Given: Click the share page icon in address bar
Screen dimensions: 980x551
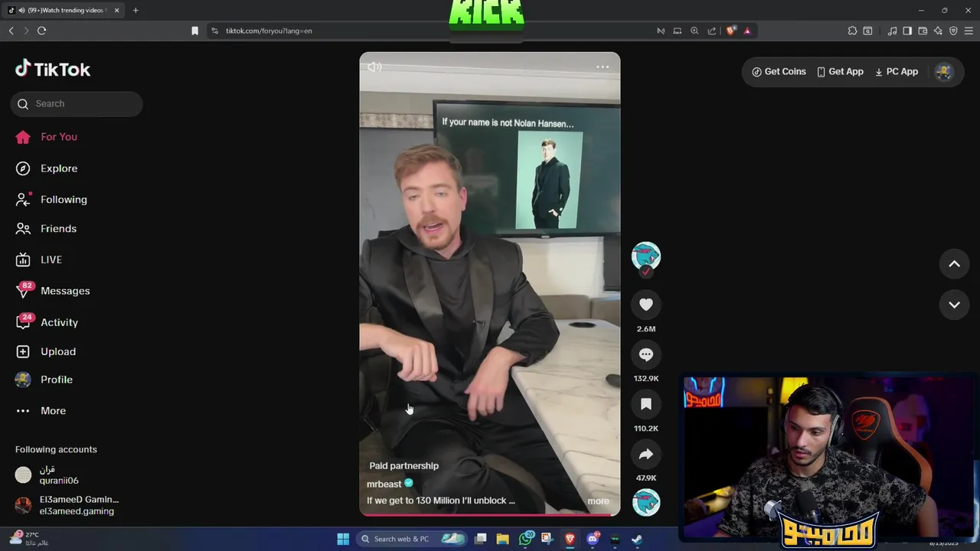Looking at the screenshot, I should [x=712, y=31].
